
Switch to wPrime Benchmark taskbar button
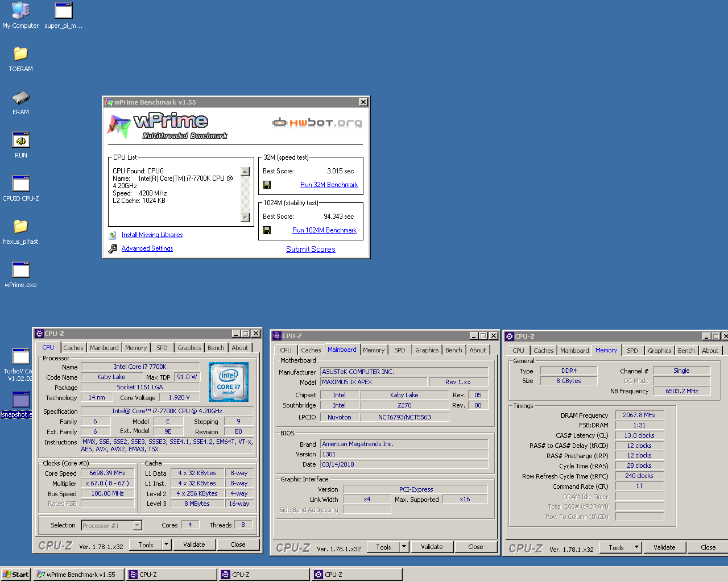(78, 575)
